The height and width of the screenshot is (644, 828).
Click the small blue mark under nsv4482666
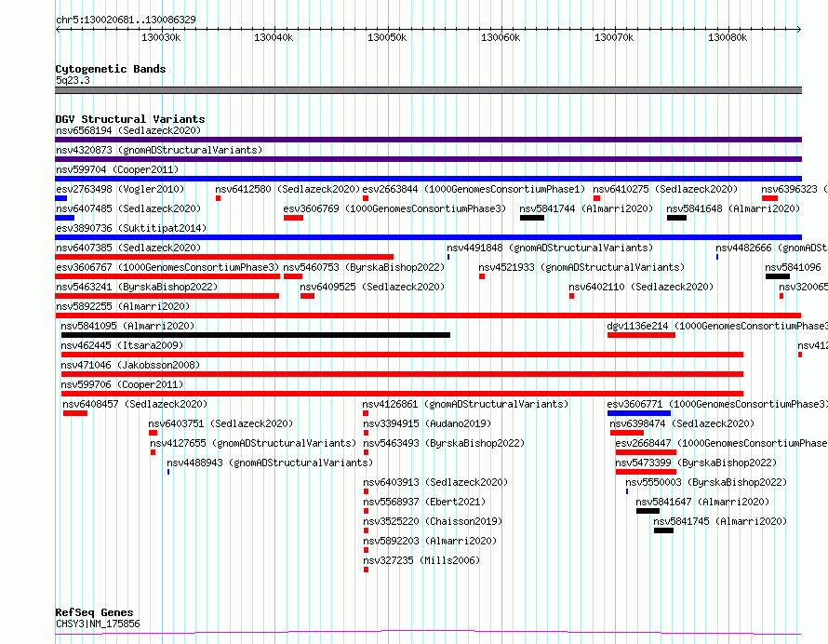[717, 257]
